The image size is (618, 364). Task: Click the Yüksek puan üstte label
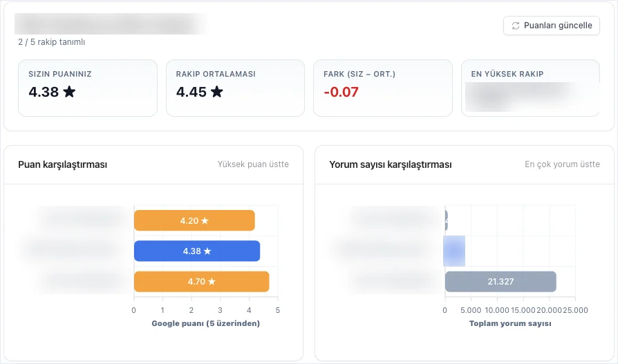pos(253,164)
